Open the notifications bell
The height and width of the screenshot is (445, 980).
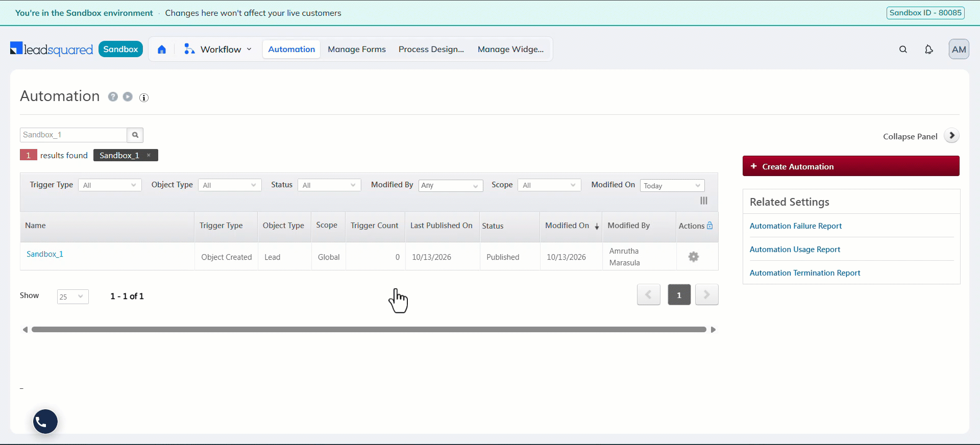click(929, 50)
